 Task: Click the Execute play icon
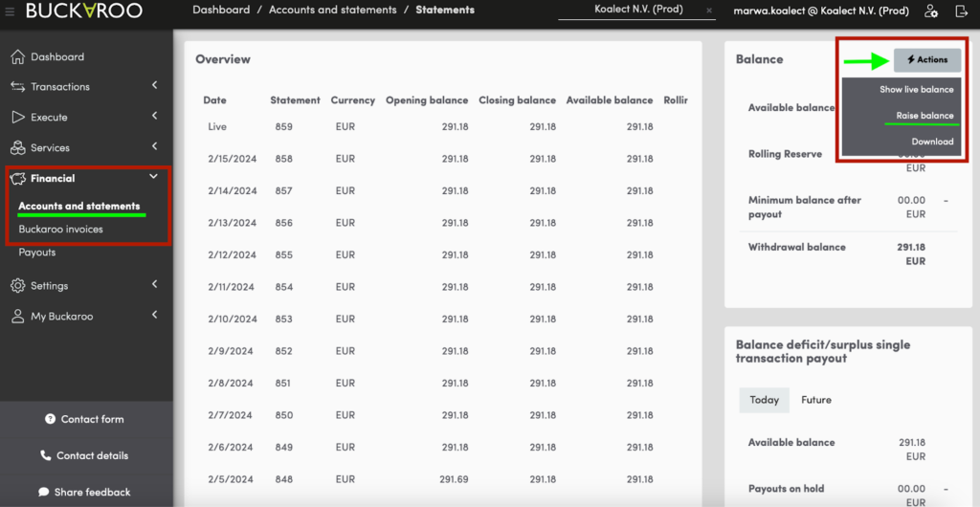click(18, 118)
